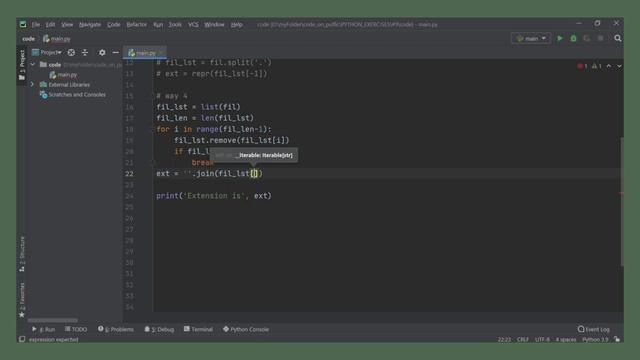The image size is (640, 360).
Task: Click the cursor position 22:23 in status bar
Action: click(x=504, y=340)
